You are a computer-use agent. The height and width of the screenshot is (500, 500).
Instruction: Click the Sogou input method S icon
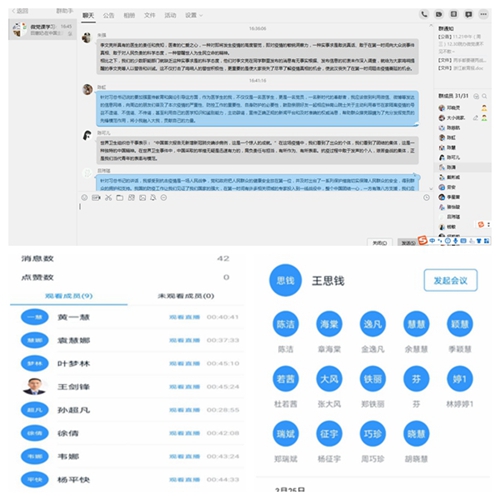pyautogui.click(x=423, y=240)
